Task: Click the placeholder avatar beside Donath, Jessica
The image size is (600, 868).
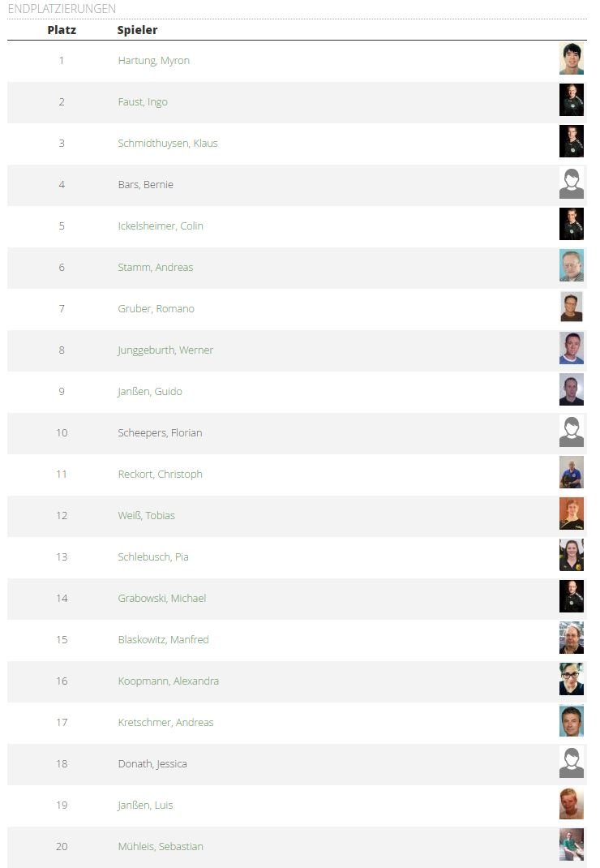Action: point(571,763)
